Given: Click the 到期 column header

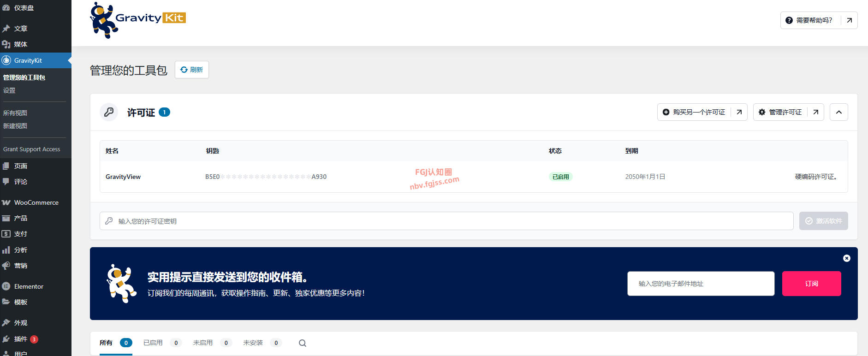Looking at the screenshot, I should pyautogui.click(x=631, y=151).
